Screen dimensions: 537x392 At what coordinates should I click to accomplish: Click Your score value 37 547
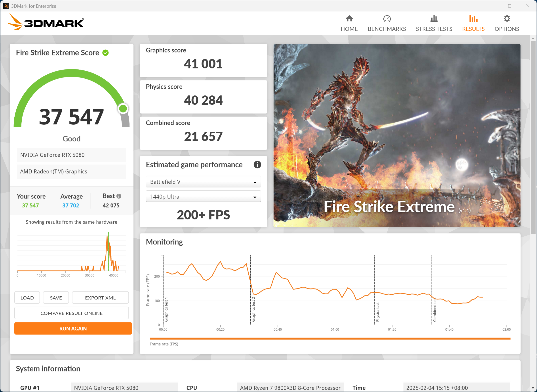[30, 205]
